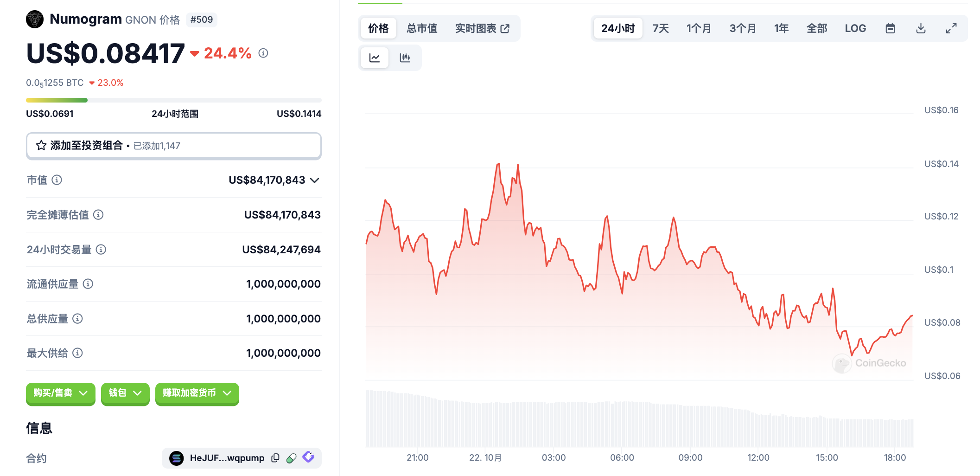Click info icon next to 24小时交易量

pos(101,250)
